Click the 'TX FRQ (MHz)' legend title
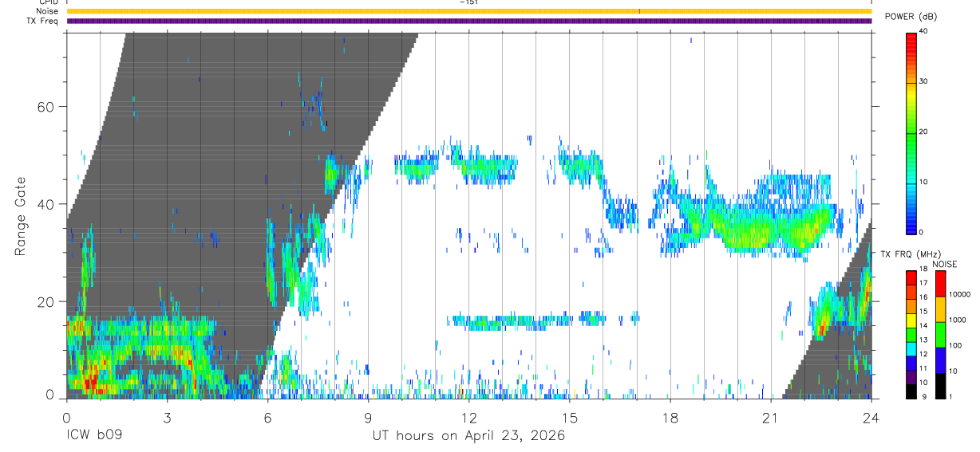The width and height of the screenshot is (980, 452). [x=911, y=254]
